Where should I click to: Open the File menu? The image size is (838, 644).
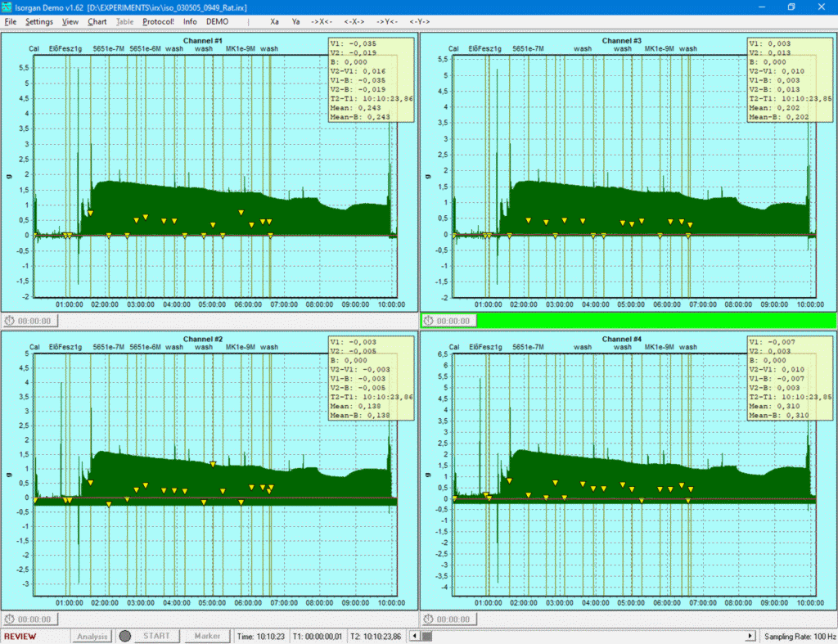[10, 22]
